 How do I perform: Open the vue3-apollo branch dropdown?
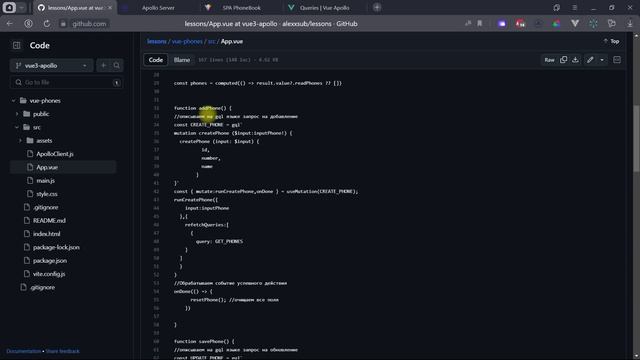(51, 65)
